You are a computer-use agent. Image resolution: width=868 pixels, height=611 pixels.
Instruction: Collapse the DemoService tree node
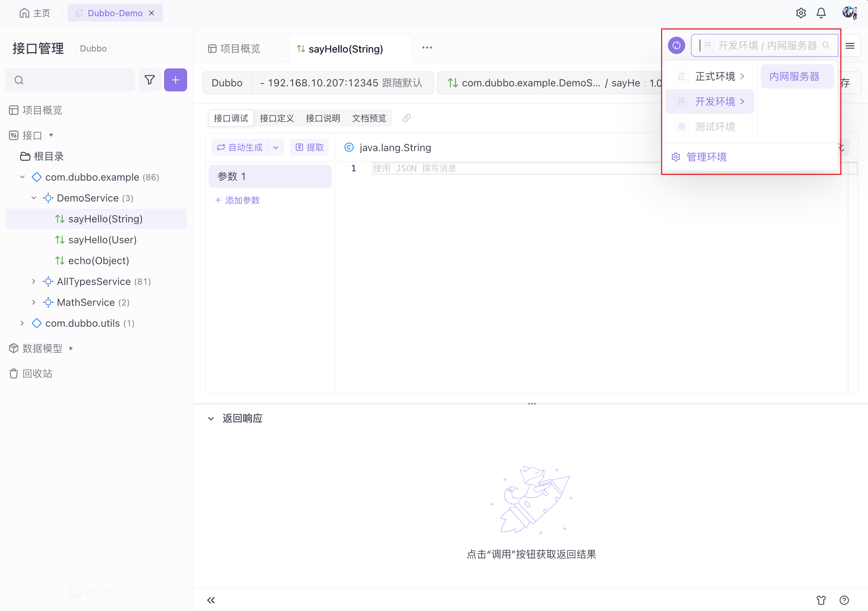pos(34,198)
